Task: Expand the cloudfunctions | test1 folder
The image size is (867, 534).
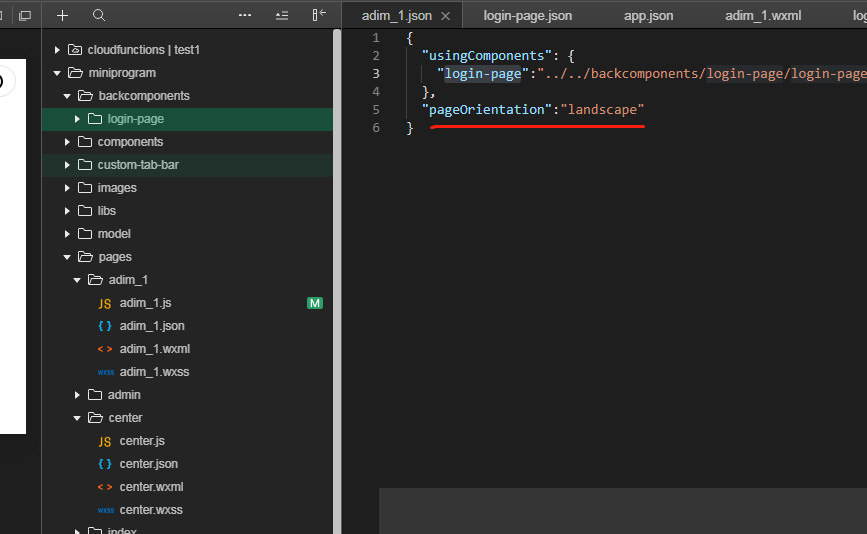Action: click(57, 50)
